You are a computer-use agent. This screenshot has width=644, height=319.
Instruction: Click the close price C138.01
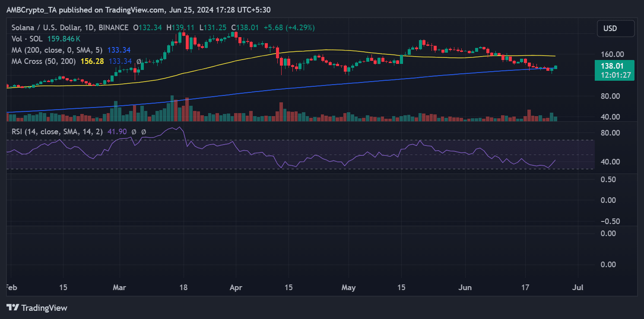click(x=244, y=28)
